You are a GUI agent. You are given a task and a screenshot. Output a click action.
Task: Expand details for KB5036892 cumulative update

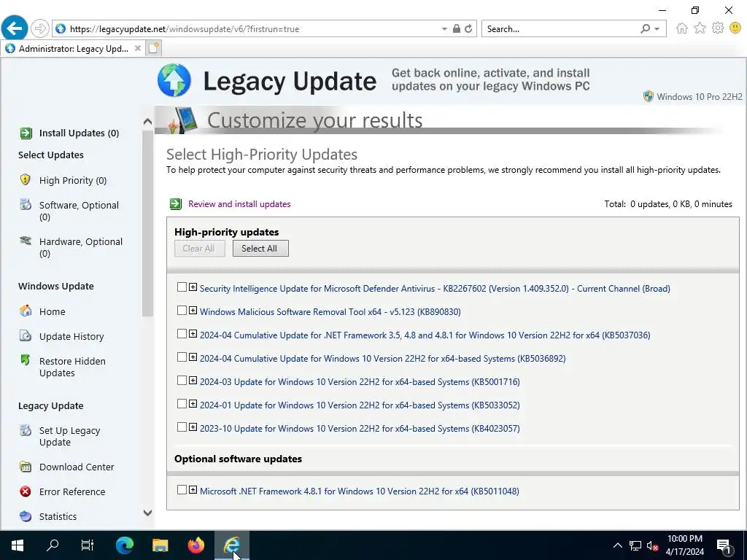click(x=193, y=357)
